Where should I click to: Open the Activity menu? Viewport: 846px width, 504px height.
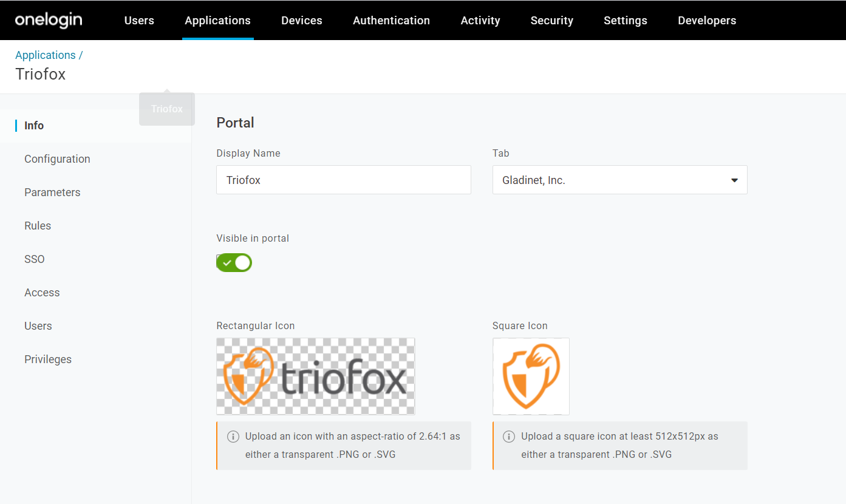480,20
